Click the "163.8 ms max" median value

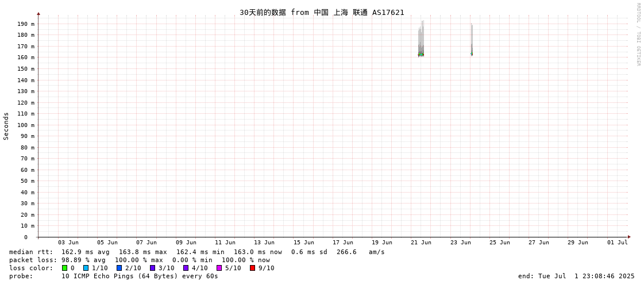(143, 252)
